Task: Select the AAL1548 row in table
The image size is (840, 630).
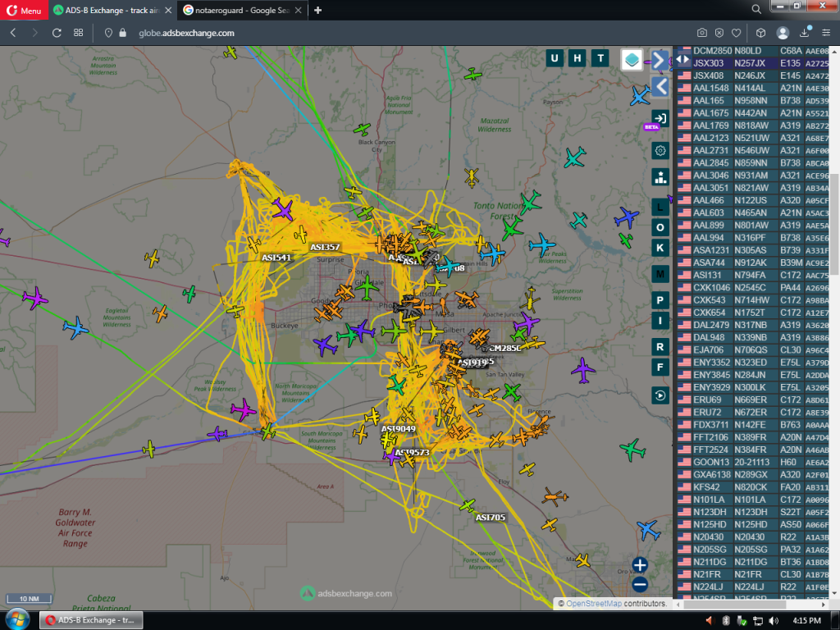Action: pos(752,88)
